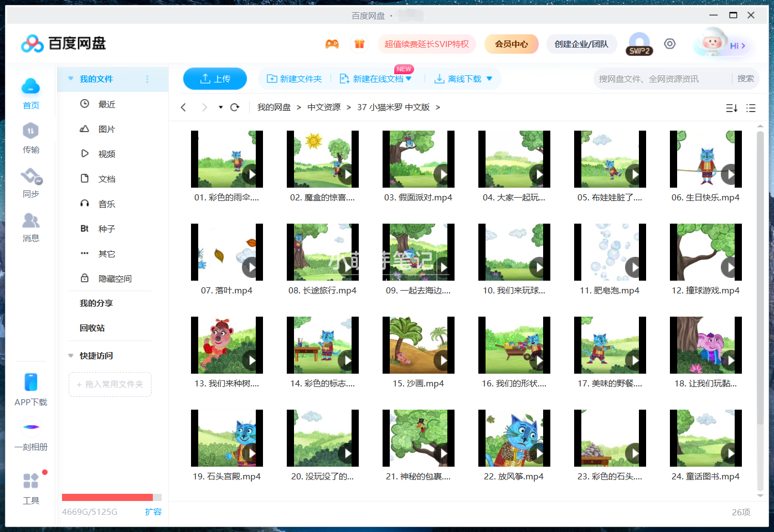Open the gift box icon in the header
The image size is (774, 532).
[x=360, y=44]
